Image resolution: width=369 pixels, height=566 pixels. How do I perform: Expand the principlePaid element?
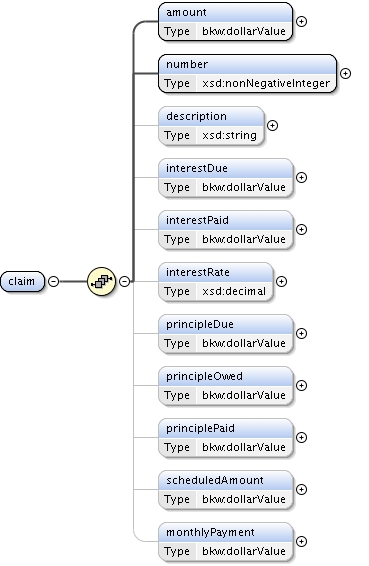(x=301, y=437)
